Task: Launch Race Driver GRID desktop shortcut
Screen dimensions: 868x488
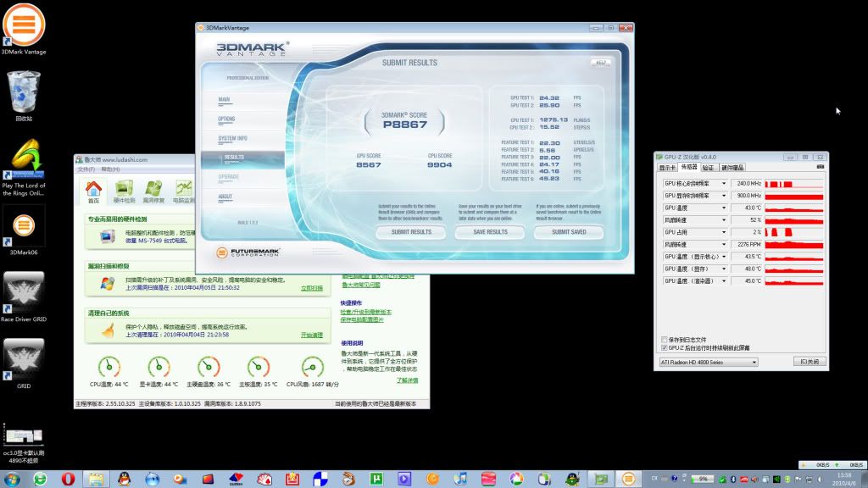Action: [24, 292]
